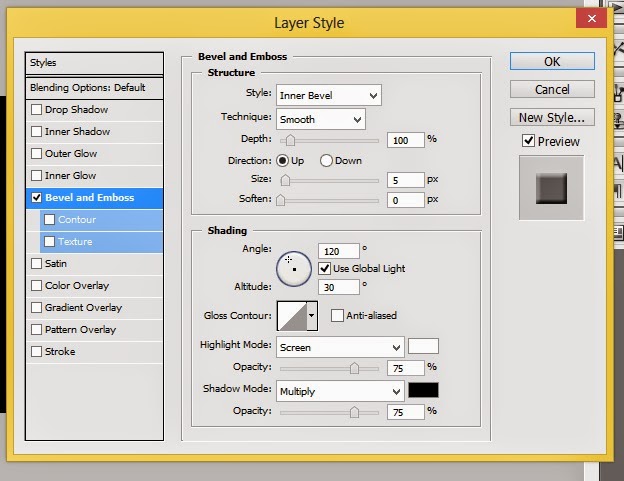624x481 pixels.
Task: Click the Size slider handle
Action: (285, 180)
